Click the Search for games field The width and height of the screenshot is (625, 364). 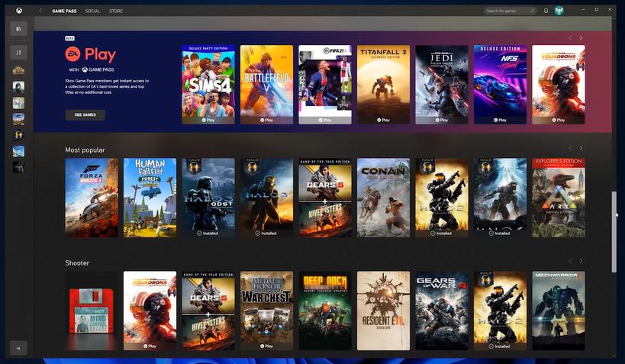click(511, 11)
